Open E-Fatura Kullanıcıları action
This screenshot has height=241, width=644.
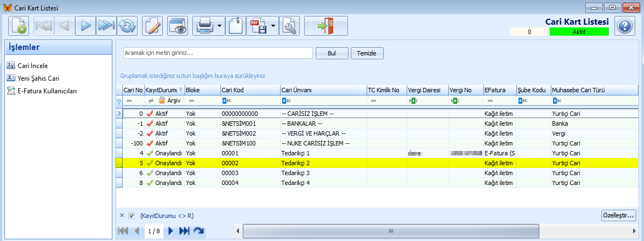(x=42, y=91)
